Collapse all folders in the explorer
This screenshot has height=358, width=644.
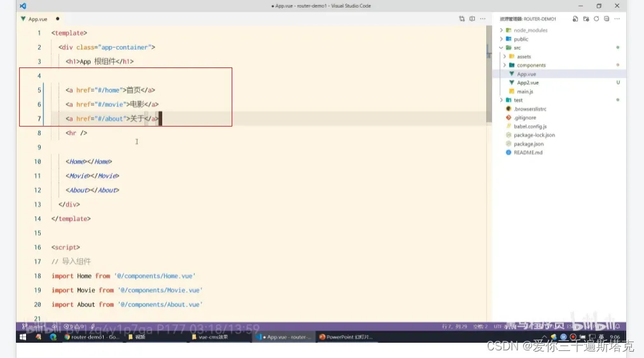click(x=606, y=19)
